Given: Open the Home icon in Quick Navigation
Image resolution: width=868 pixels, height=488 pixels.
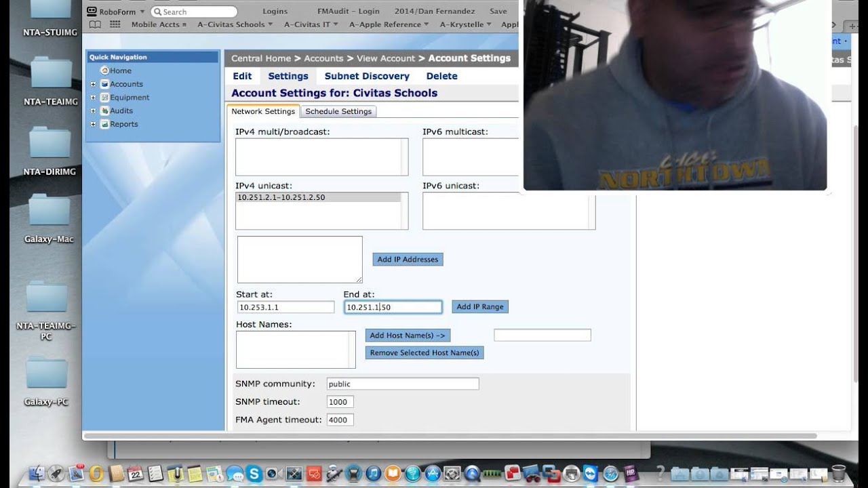Looking at the screenshot, I should point(104,70).
